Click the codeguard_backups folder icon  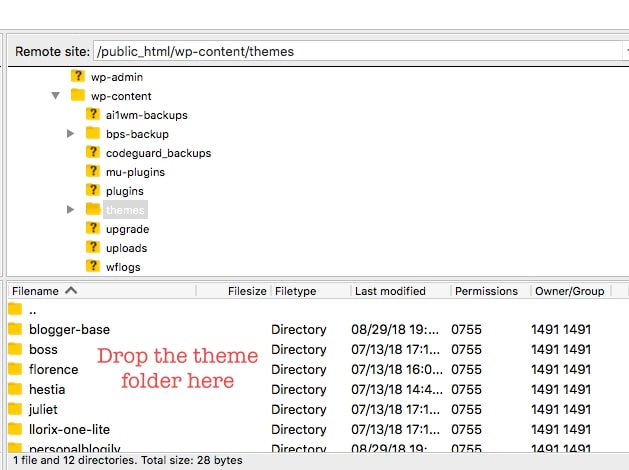[93, 153]
